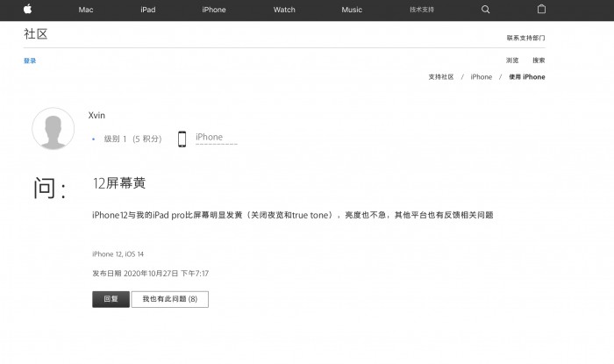Viewport: 614px width, 364px height.
Task: Click the 联系支持部门 link
Action: (x=525, y=38)
